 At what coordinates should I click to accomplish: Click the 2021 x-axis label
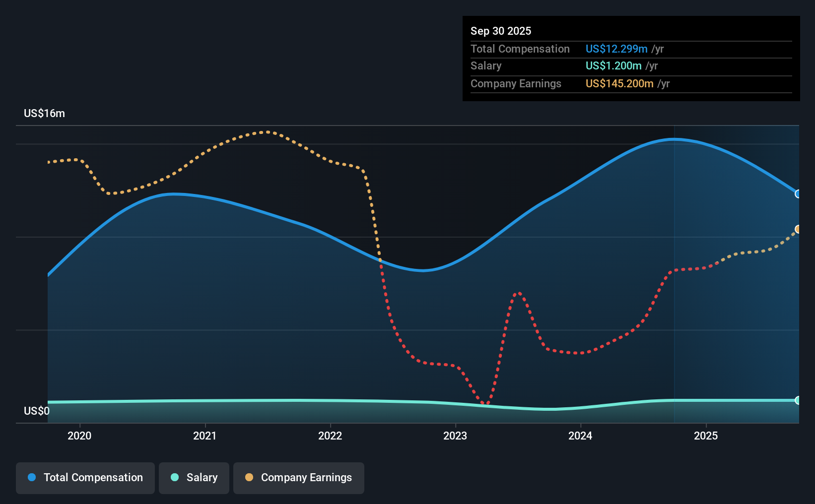coord(205,436)
